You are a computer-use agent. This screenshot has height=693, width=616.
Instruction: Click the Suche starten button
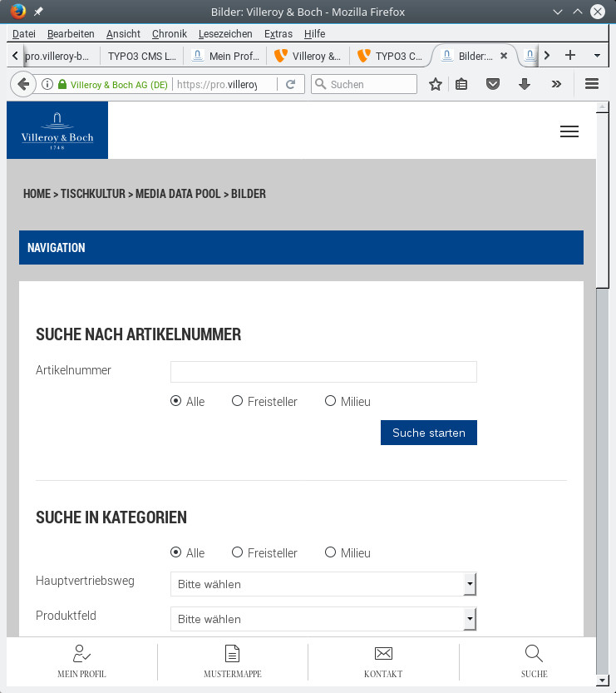(429, 433)
